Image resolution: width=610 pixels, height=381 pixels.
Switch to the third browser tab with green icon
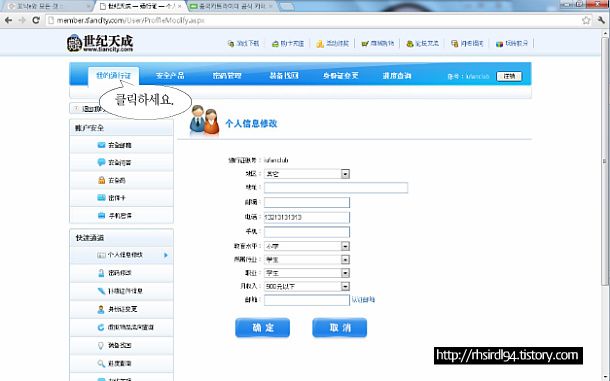coord(231,6)
